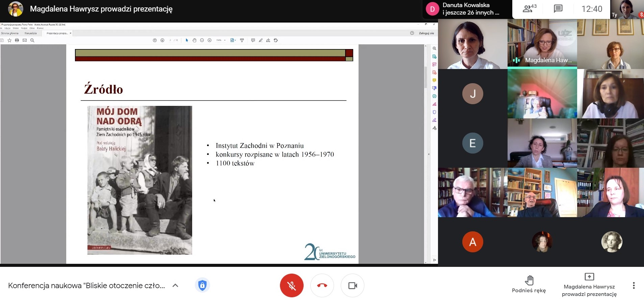
Task: Open the participants list showing 43
Action: pyautogui.click(x=530, y=9)
